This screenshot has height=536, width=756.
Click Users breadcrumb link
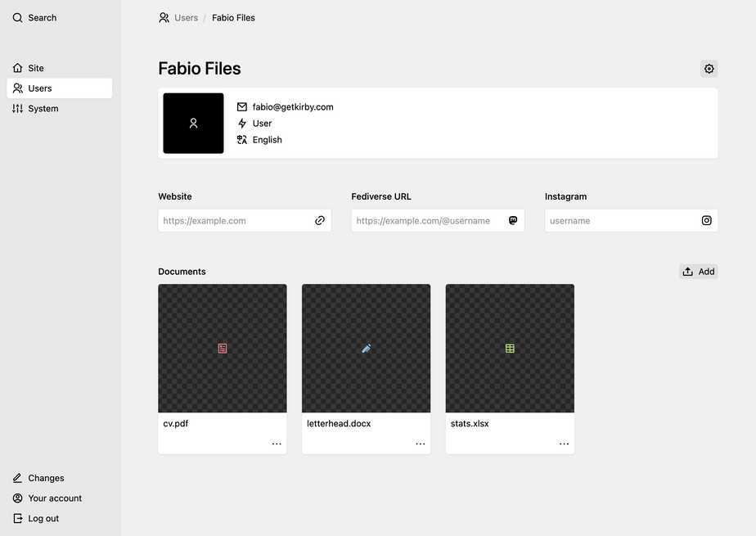(186, 18)
